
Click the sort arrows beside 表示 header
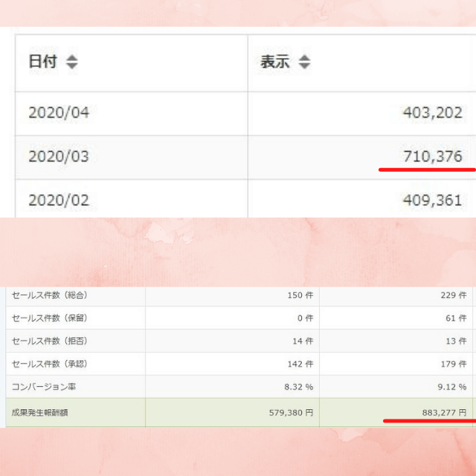pyautogui.click(x=303, y=62)
